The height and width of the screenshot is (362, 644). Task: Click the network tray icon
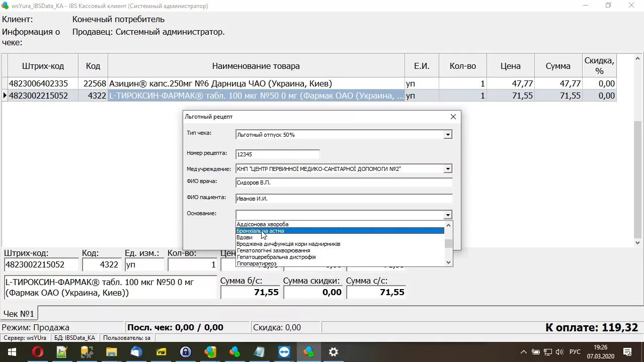(547, 352)
